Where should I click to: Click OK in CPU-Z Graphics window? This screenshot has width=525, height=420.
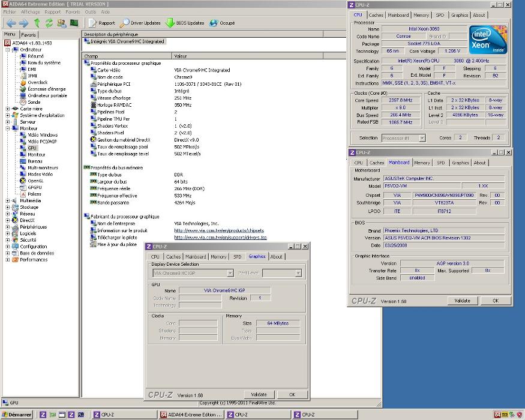(x=292, y=395)
